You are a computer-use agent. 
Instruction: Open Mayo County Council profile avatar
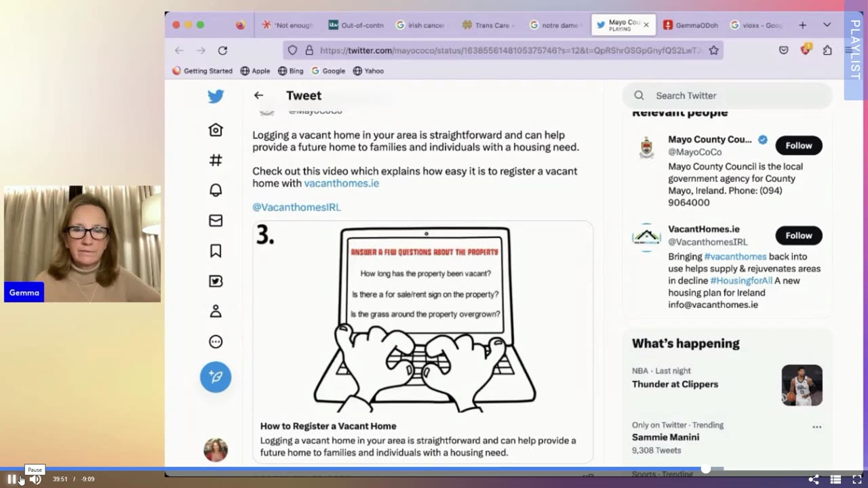[x=647, y=146]
